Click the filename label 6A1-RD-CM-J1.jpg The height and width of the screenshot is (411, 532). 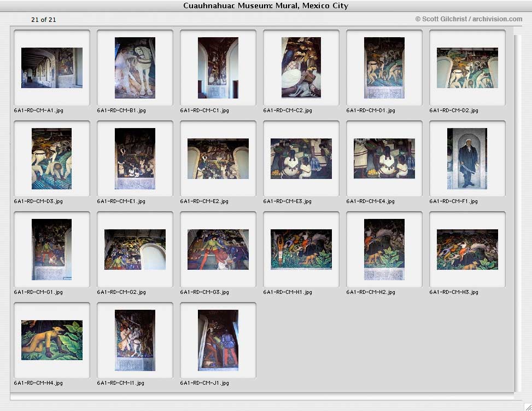click(204, 383)
